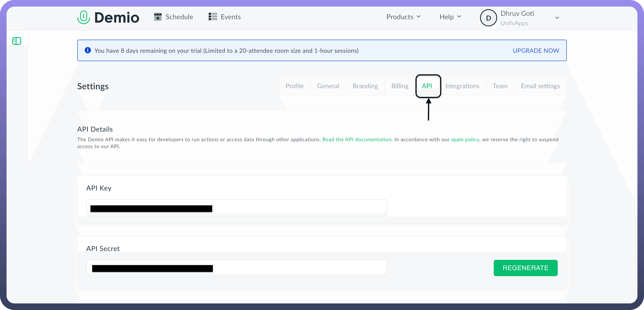
Task: Go to the Branding tab
Action: (x=365, y=86)
